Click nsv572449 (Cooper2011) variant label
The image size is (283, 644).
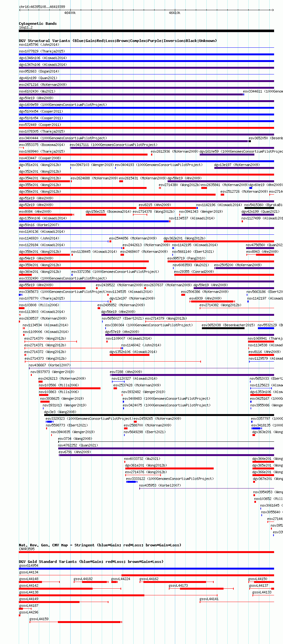pos(40,125)
